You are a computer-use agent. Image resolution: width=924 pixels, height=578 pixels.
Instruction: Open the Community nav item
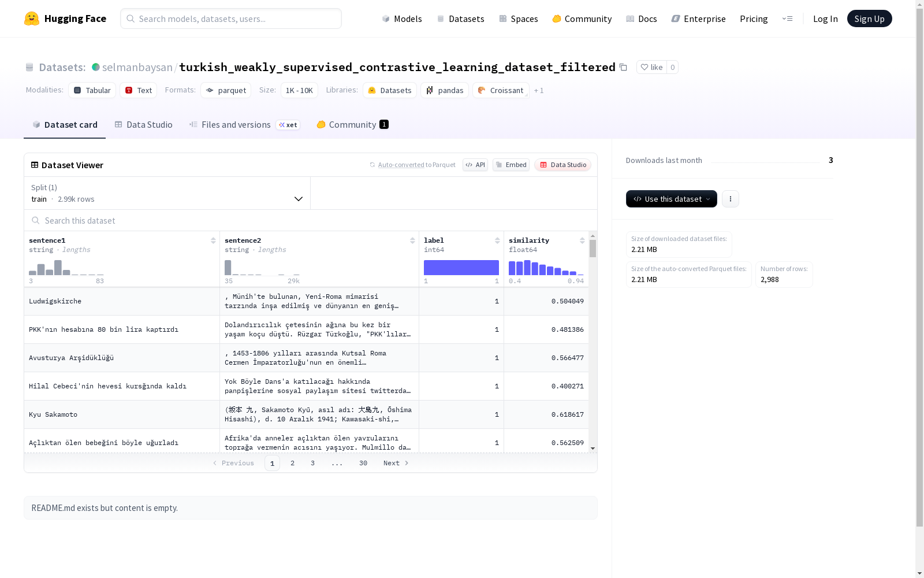[582, 18]
